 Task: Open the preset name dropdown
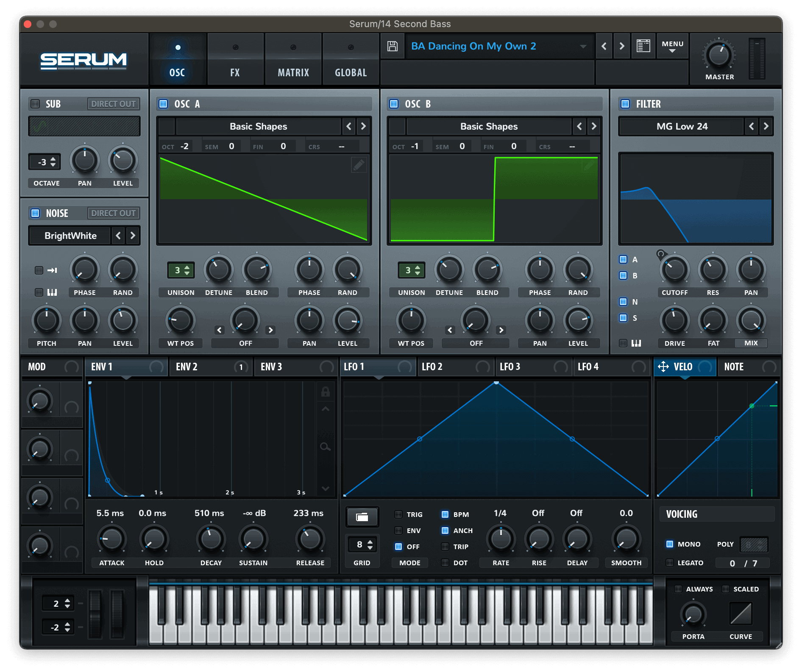tap(583, 46)
